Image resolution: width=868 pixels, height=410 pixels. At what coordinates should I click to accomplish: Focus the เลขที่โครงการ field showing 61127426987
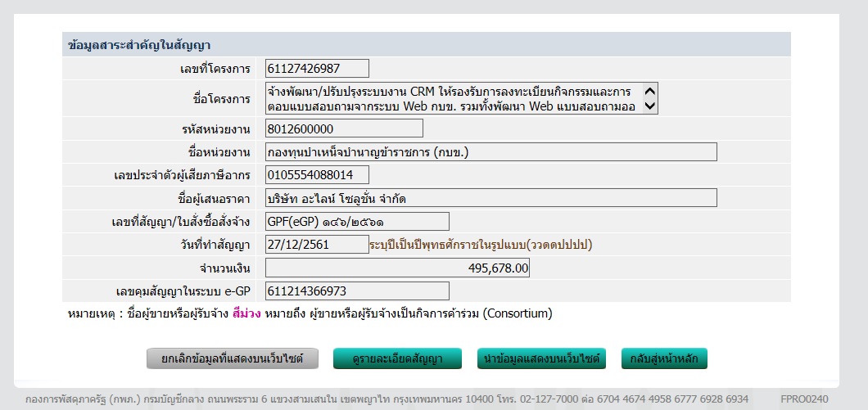(x=317, y=69)
